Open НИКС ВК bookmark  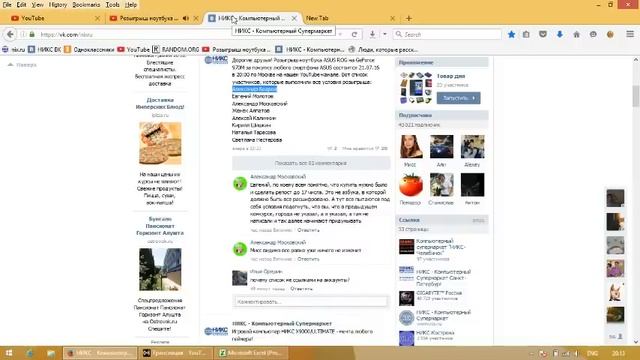[44, 49]
